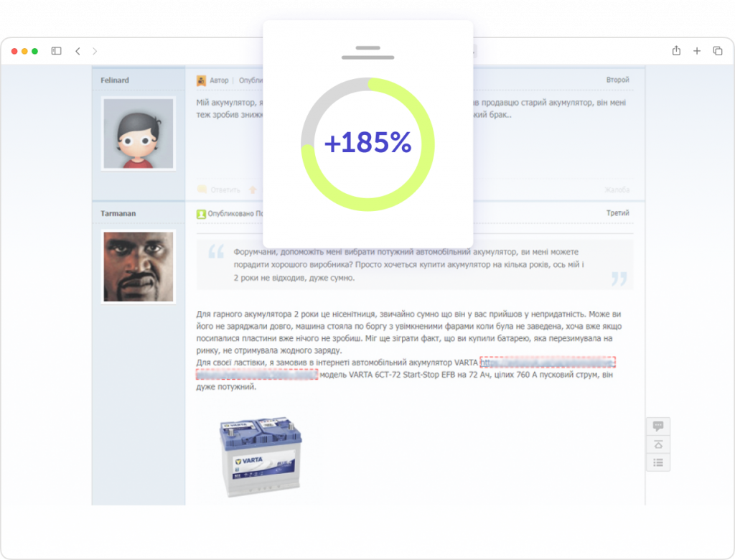Open Felinard's user profile name
The width and height of the screenshot is (735, 560).
pyautogui.click(x=115, y=80)
